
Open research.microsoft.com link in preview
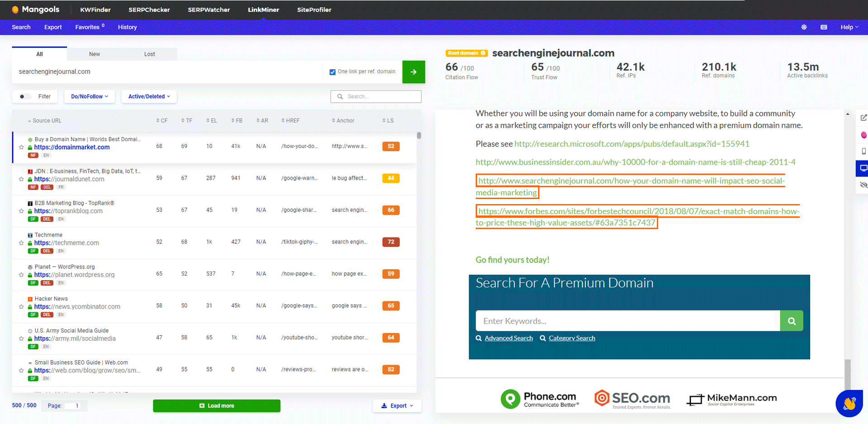632,144
